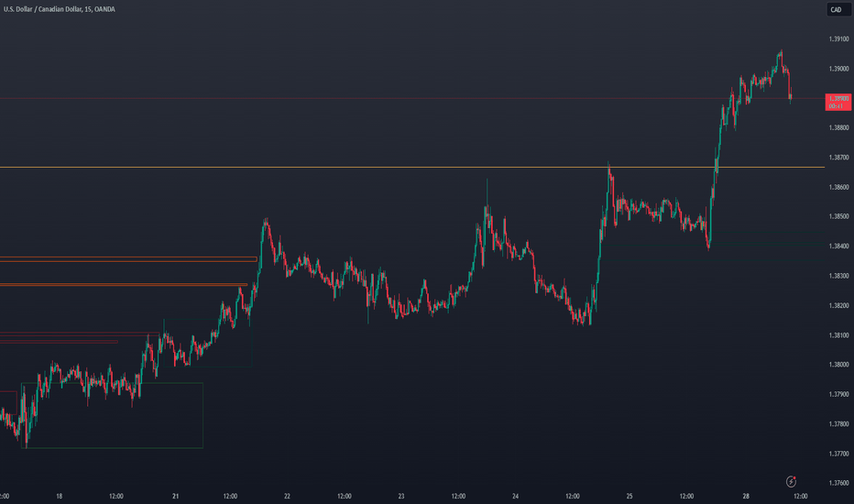The width and height of the screenshot is (854, 504).
Task: Click the 1.37600 price axis label
Action: pos(838,483)
